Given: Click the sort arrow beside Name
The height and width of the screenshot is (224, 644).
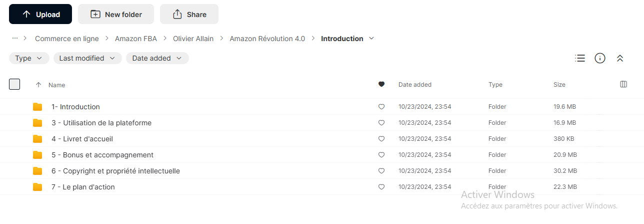Looking at the screenshot, I should pos(38,85).
